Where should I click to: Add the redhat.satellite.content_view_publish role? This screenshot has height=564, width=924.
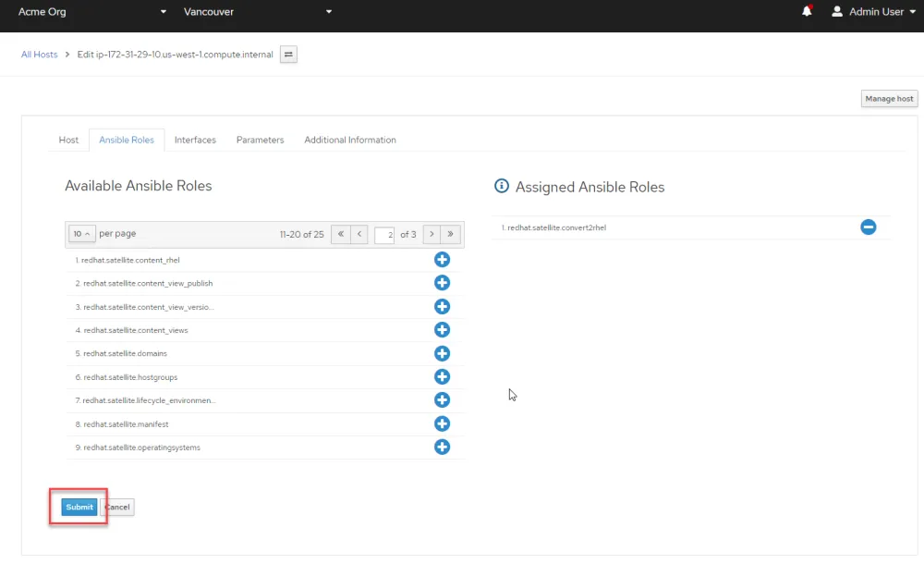point(442,283)
